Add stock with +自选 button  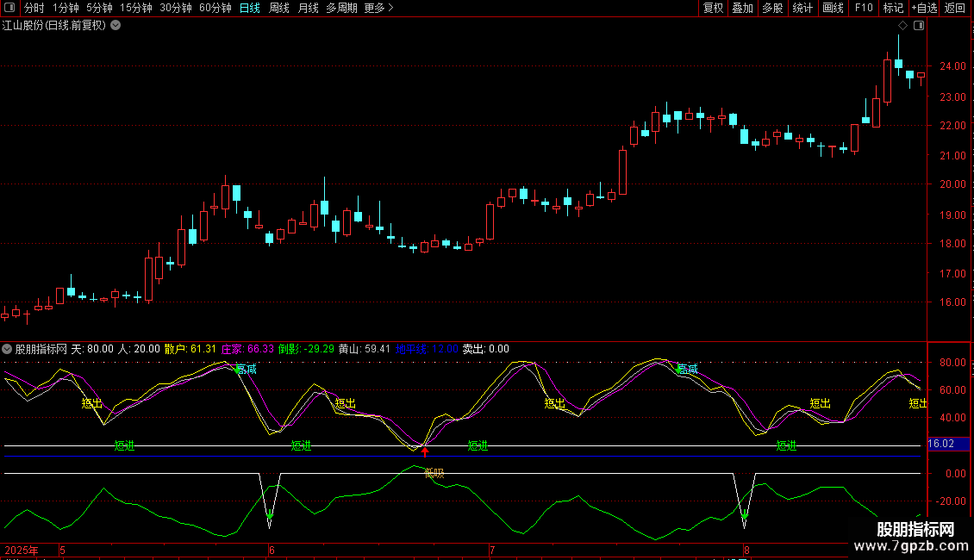tap(923, 8)
